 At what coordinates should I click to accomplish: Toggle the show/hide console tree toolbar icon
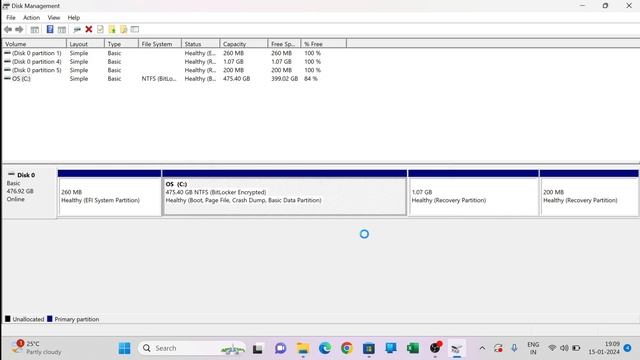click(x=35, y=29)
